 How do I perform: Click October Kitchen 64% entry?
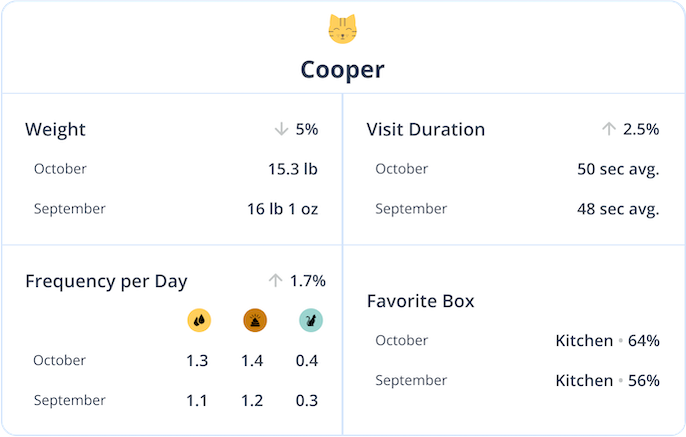tap(607, 340)
